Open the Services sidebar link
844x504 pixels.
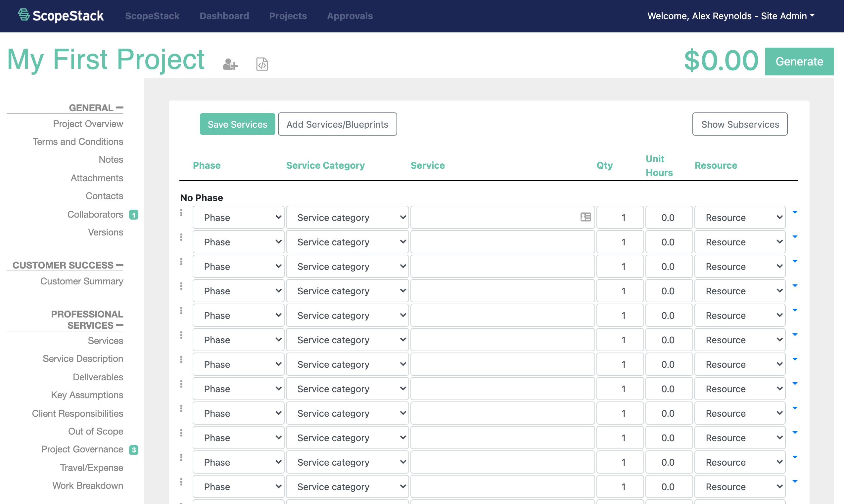pos(105,341)
